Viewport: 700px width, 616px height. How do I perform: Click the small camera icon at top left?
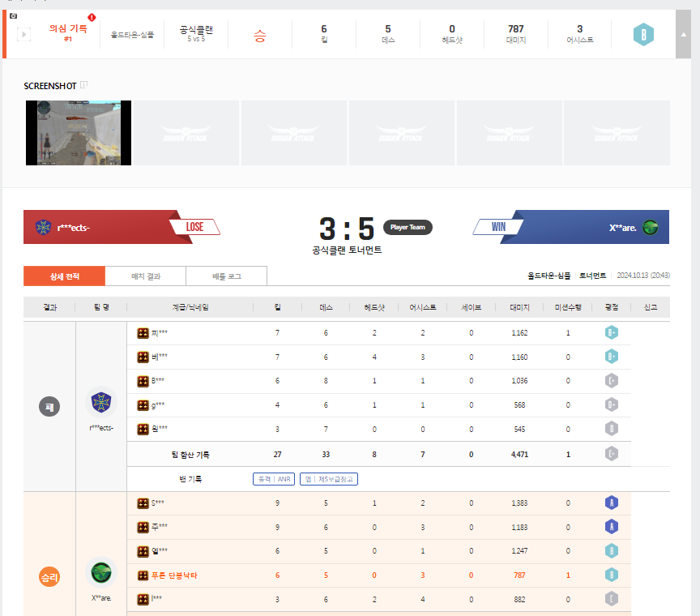12,15
